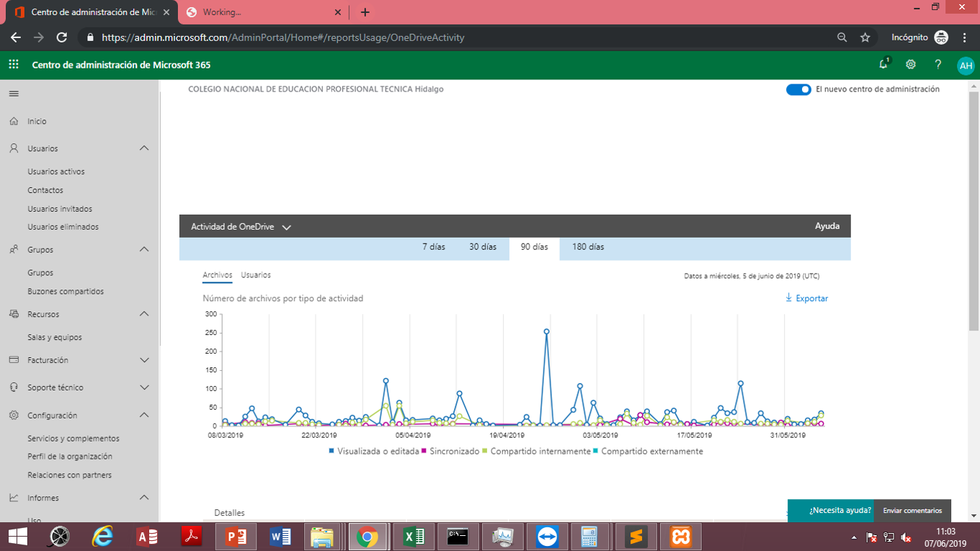This screenshot has width=980, height=551.
Task: Click the 250 peak data point on chart
Action: click(547, 332)
